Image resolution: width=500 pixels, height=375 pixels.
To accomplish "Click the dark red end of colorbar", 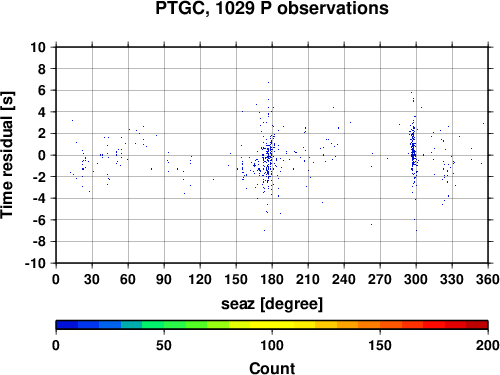I will click(x=477, y=325).
